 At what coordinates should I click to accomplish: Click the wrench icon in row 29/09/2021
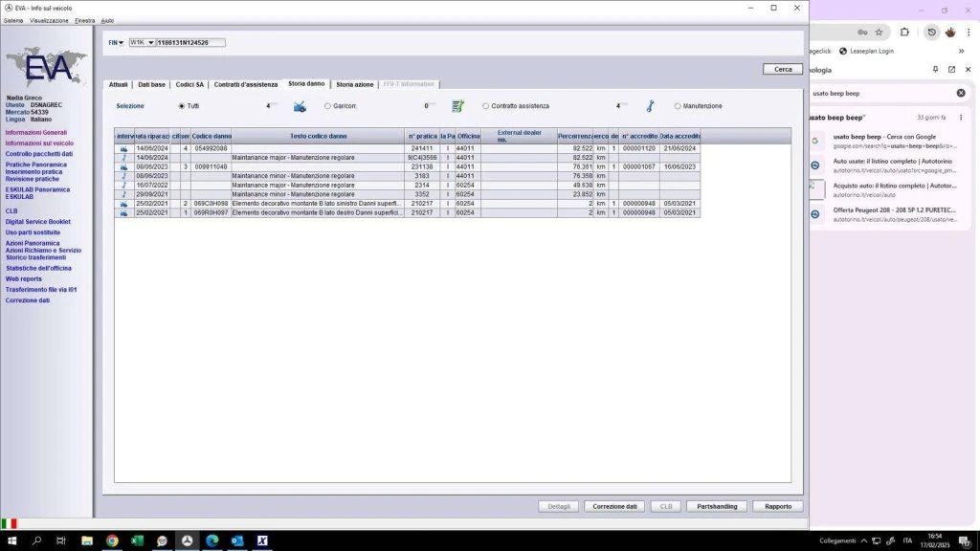point(123,194)
